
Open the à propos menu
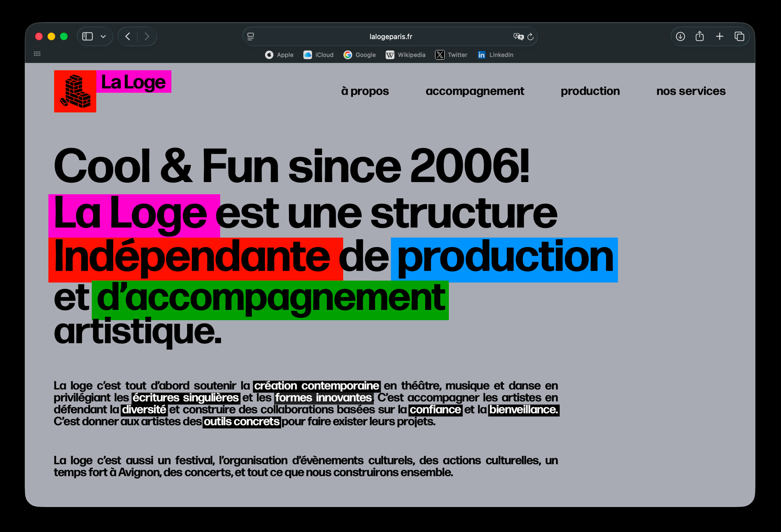point(365,91)
